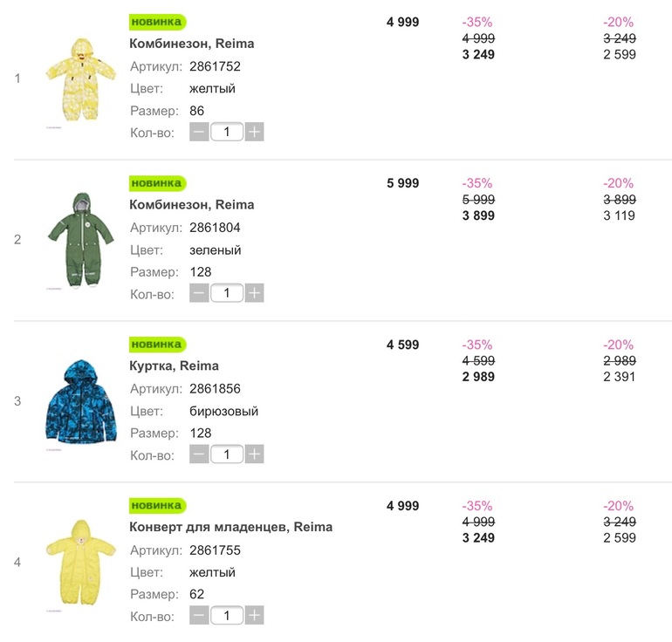Open Конверт для младенцев, Reima link

[230, 527]
